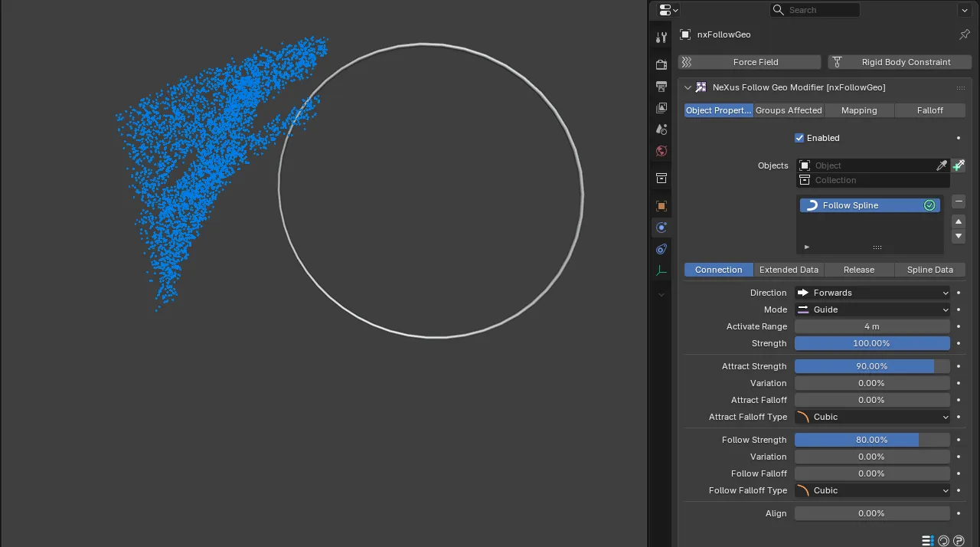Select the highlighted blue properties tab icon
This screenshot has height=547, width=980.
(661, 228)
